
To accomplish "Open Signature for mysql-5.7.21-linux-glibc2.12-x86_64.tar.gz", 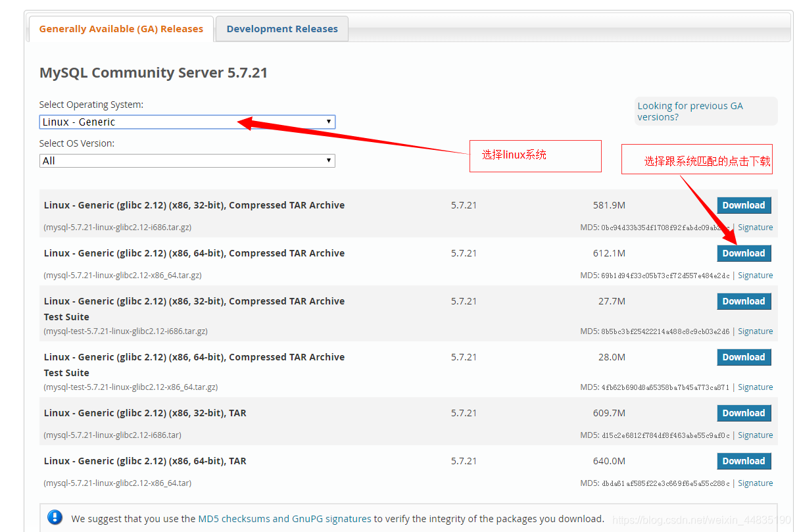I will [x=755, y=276].
